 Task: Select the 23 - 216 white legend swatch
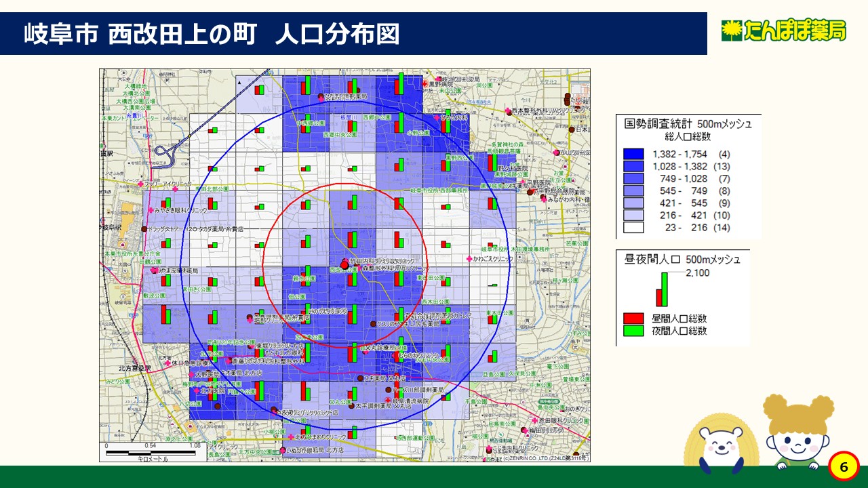pos(633,228)
